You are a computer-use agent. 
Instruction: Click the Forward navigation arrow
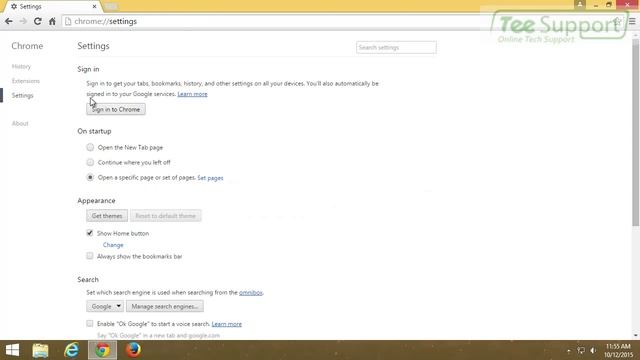click(23, 21)
